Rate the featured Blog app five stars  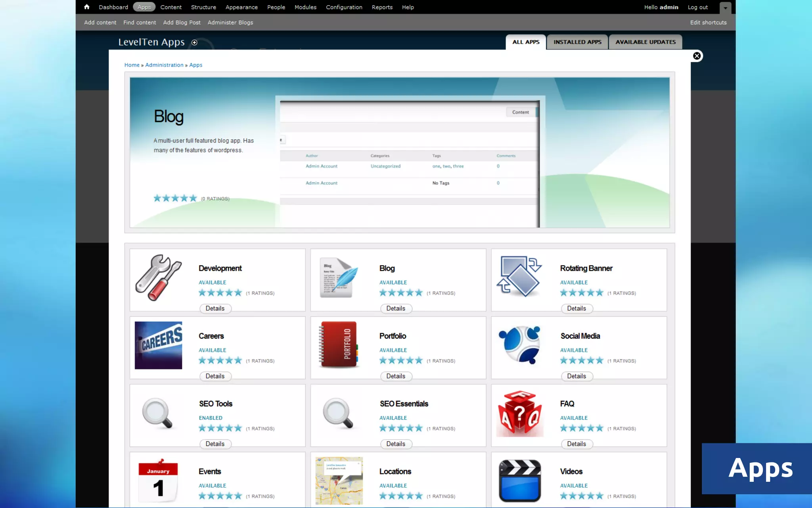click(193, 198)
